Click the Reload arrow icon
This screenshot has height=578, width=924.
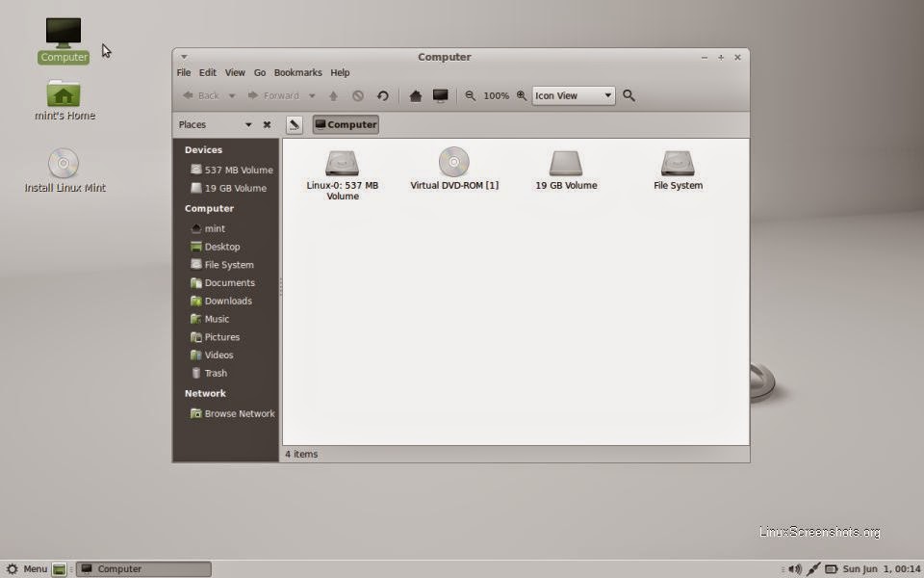[382, 95]
